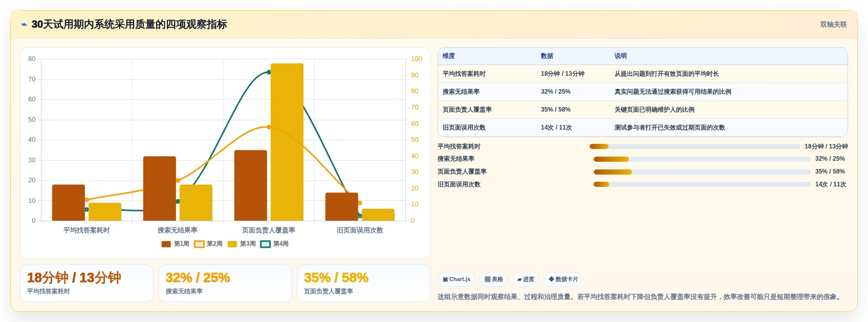This screenshot has height=322, width=868.
Task: Open the orange 32% / 25% stat card
Action: pos(225,283)
